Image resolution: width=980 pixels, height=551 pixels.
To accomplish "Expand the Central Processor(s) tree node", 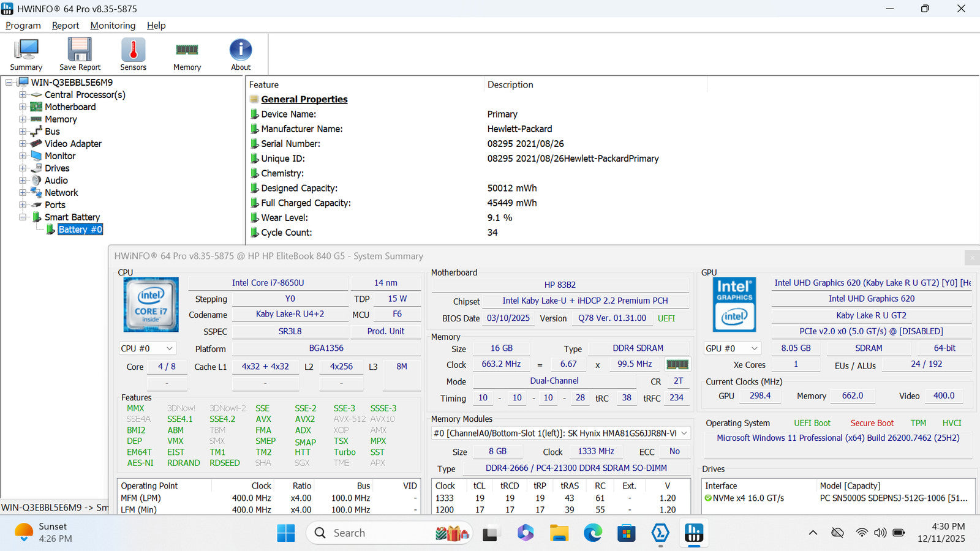I will click(23, 95).
